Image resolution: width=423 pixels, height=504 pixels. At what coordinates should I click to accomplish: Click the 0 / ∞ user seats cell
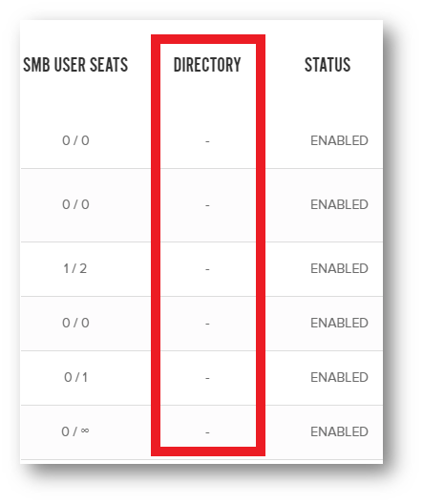click(x=75, y=431)
